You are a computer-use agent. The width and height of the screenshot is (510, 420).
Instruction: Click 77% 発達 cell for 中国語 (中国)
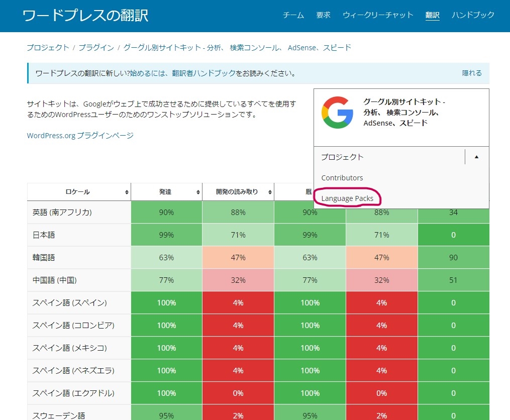pyautogui.click(x=166, y=280)
